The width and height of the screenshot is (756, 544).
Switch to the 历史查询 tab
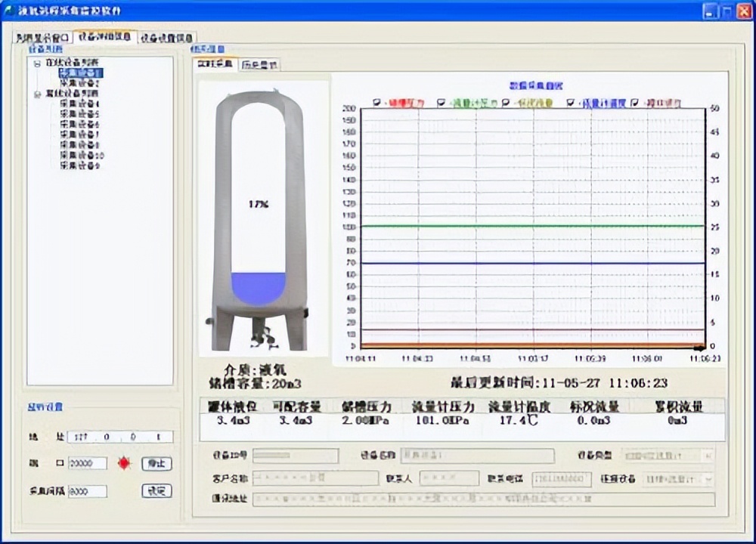tap(261, 64)
